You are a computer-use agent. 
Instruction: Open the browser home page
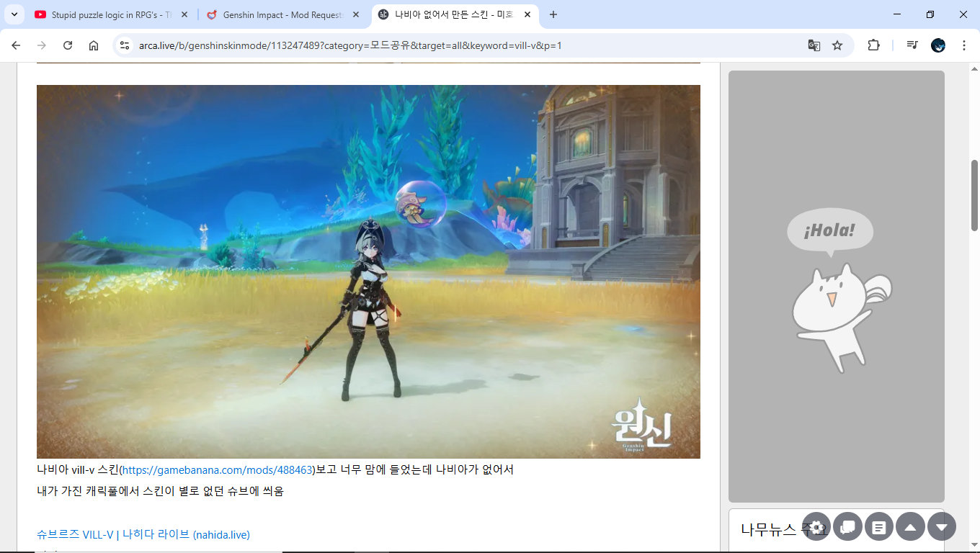click(94, 45)
